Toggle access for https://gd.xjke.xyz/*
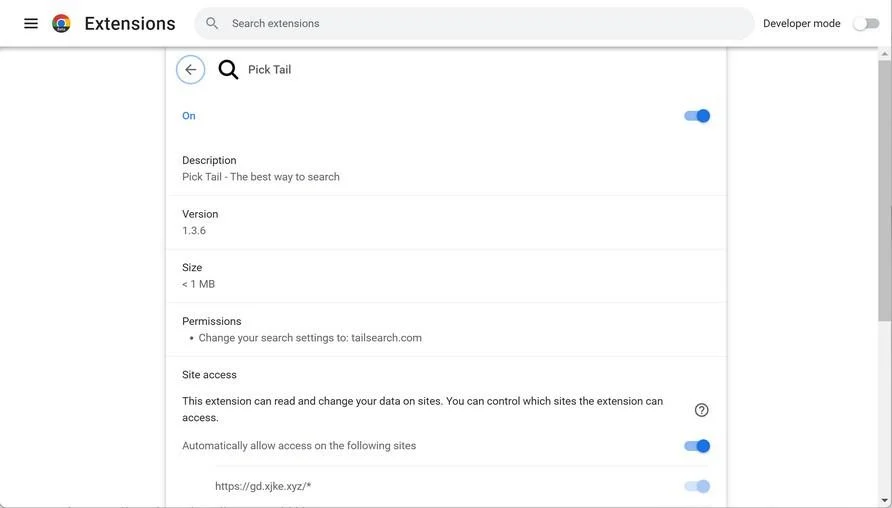This screenshot has height=508, width=892. click(697, 486)
